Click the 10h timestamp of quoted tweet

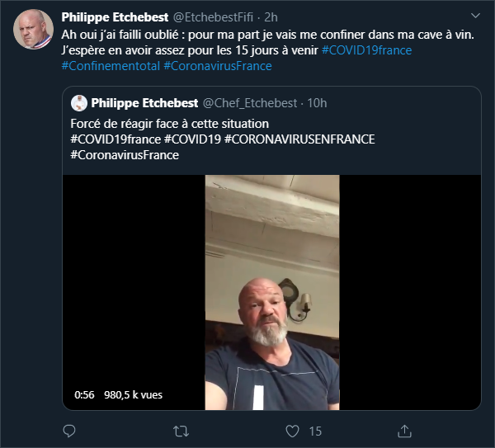[x=317, y=103]
